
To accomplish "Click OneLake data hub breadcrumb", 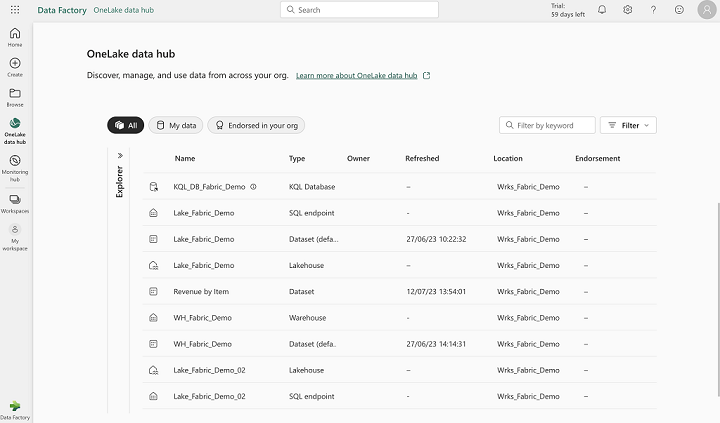I will click(124, 10).
